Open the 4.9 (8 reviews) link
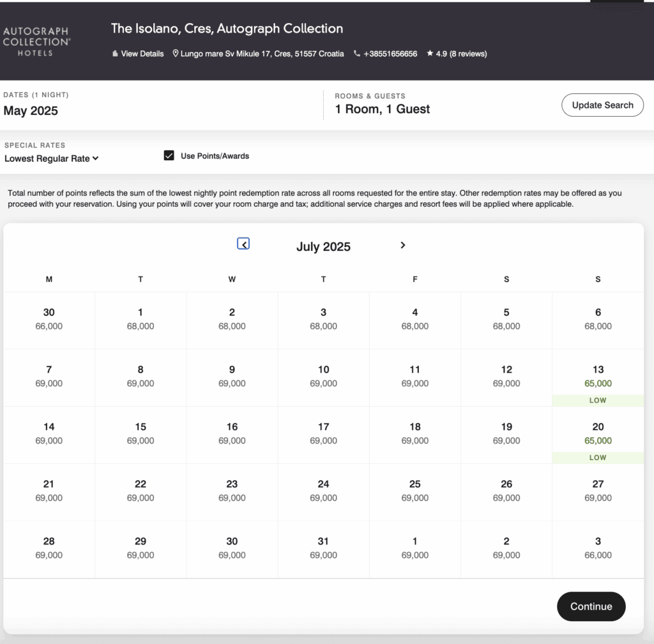This screenshot has height=644, width=654. [460, 54]
